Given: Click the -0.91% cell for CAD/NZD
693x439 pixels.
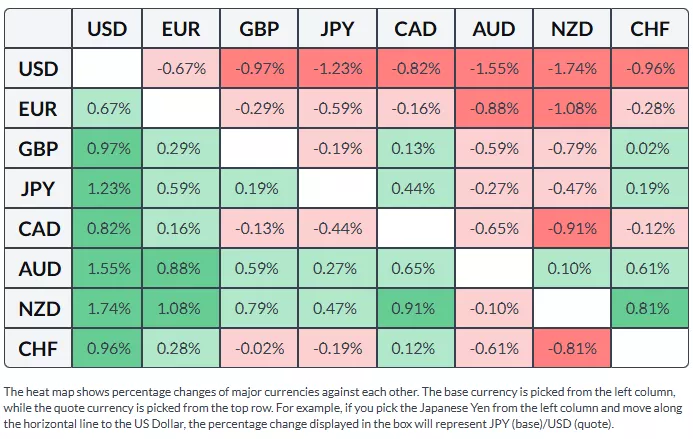Looking at the screenshot, I should [571, 229].
